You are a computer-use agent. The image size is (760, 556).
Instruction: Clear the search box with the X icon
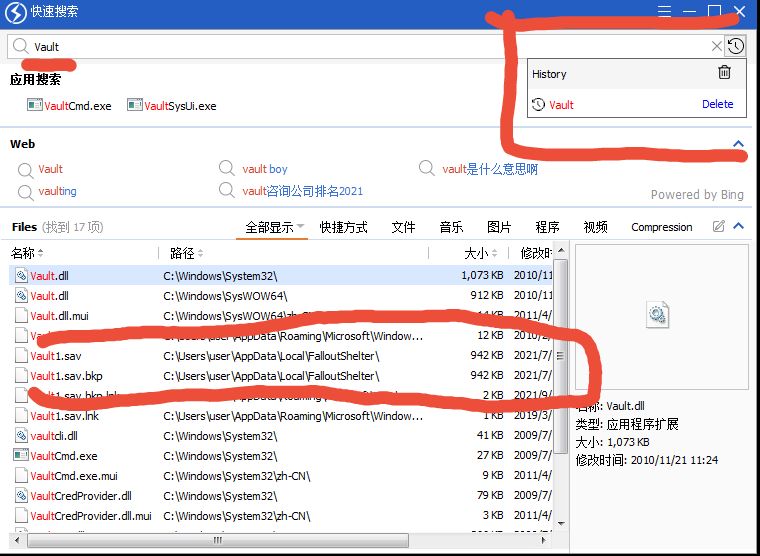tap(716, 46)
